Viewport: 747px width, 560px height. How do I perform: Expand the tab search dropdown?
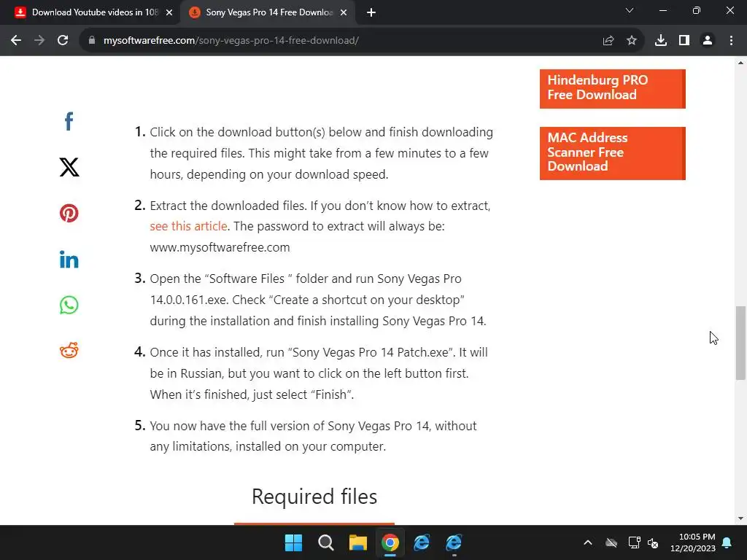[630, 10]
